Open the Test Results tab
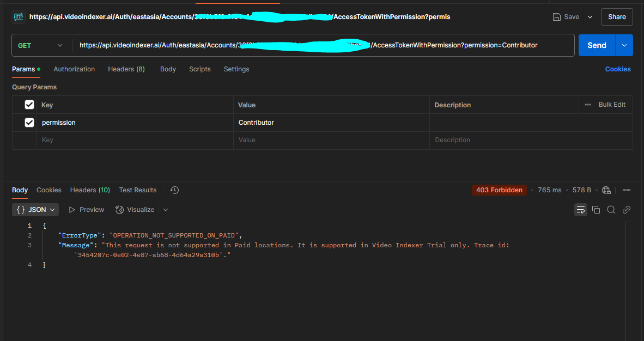Viewport: 644px width, 341px height. tap(138, 190)
